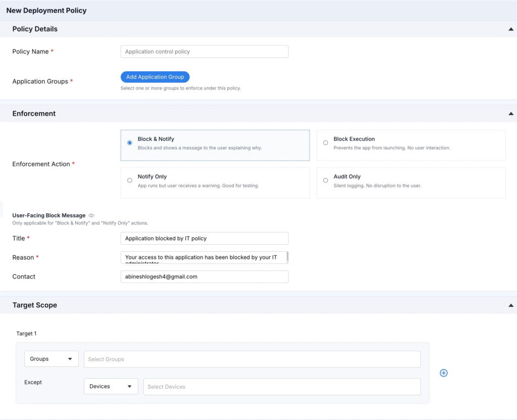Click the Application Groups label
Image resolution: width=517 pixels, height=420 pixels.
[x=40, y=81]
